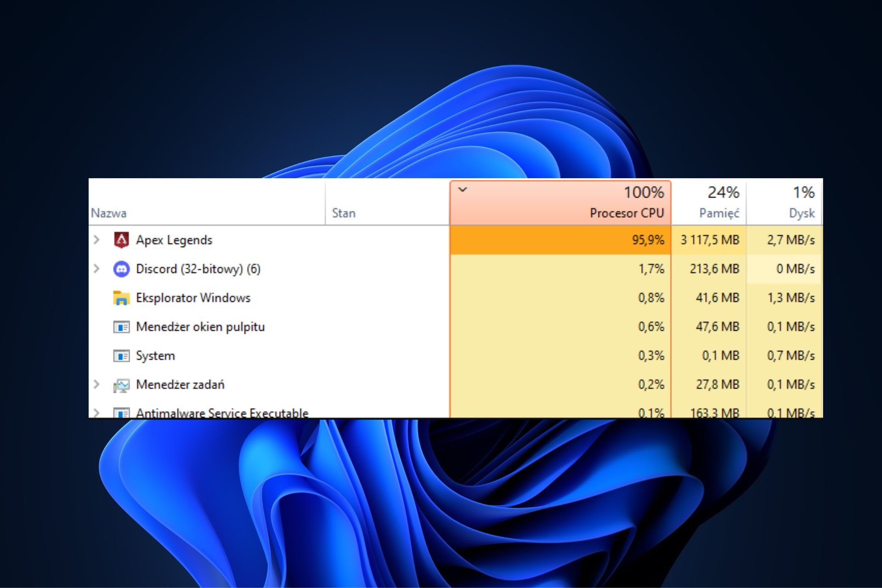Click the Discord app icon

click(121, 269)
